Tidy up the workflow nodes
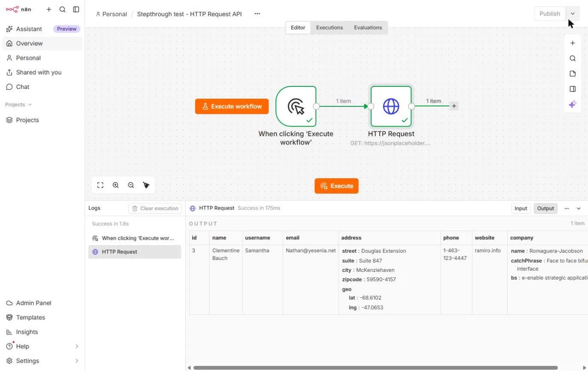 coord(146,185)
